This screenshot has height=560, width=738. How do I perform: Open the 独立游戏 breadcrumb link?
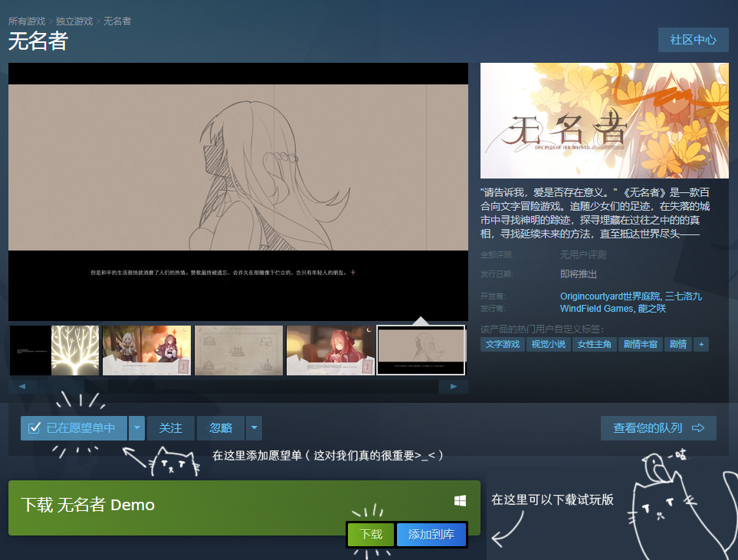pos(74,21)
